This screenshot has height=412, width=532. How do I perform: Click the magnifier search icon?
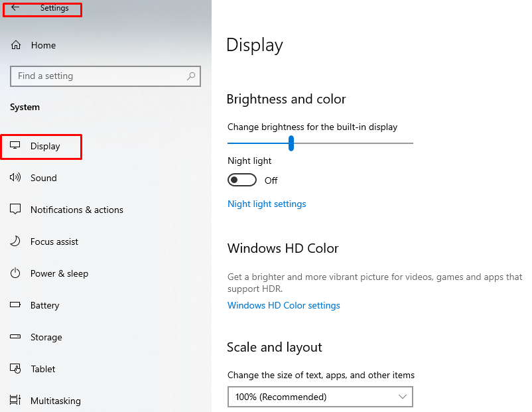click(191, 76)
